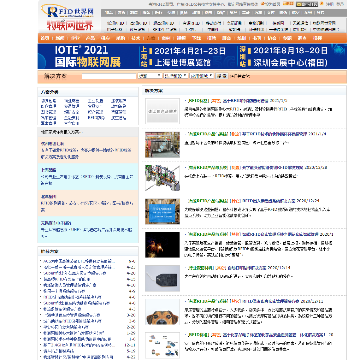360x360 pixels.
Task: Open the thumbnail with a blue sign
Action: (162, 211)
